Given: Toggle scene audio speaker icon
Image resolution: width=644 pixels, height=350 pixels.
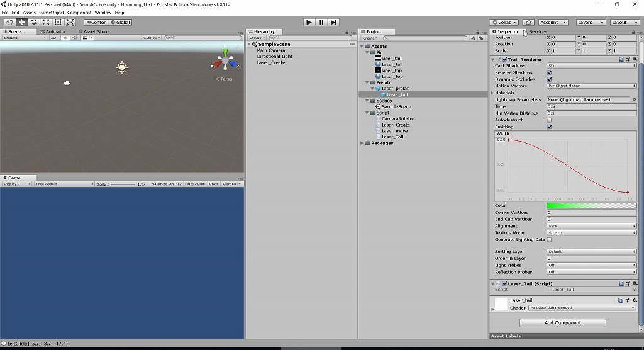Looking at the screenshot, I should (75, 37).
